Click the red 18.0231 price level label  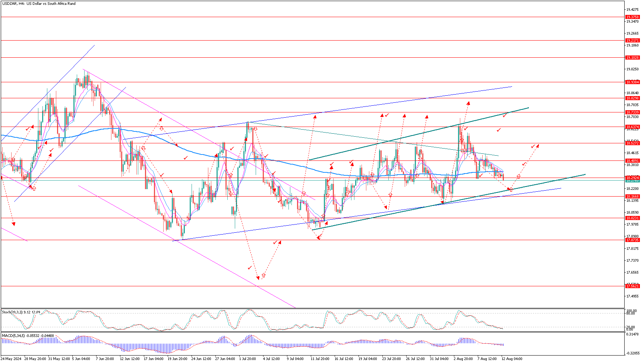click(x=632, y=218)
